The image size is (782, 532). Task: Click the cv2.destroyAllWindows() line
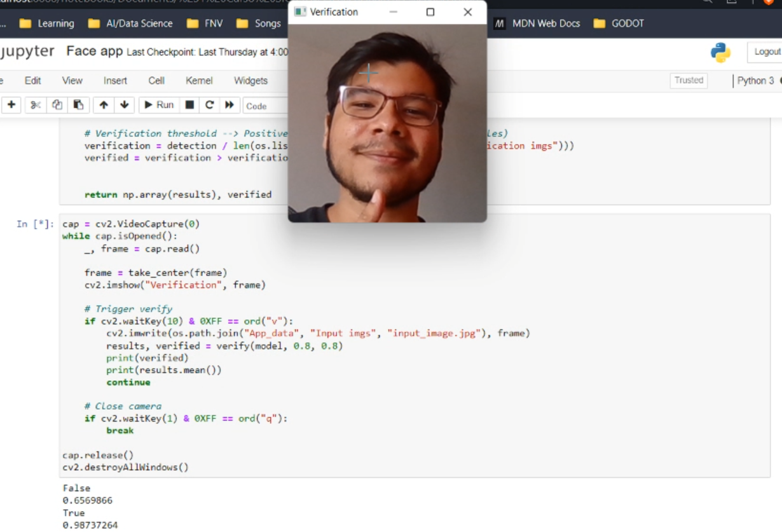point(125,468)
